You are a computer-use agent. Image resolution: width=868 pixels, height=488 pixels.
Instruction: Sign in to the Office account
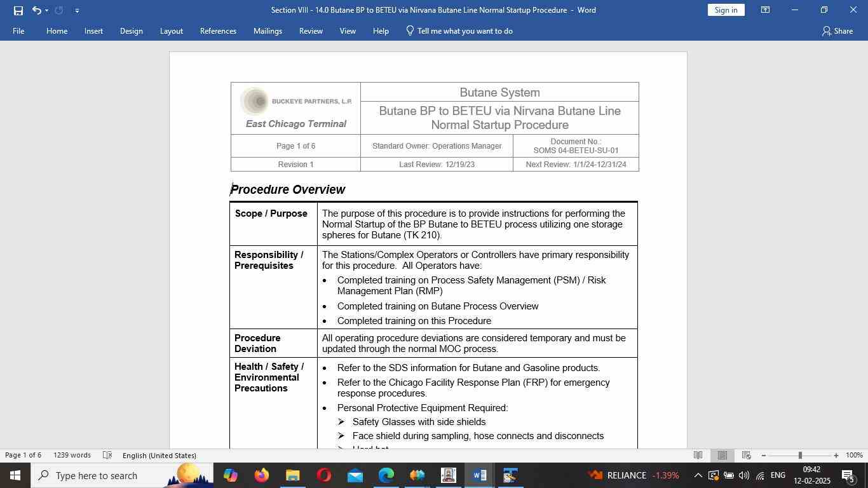(x=726, y=10)
